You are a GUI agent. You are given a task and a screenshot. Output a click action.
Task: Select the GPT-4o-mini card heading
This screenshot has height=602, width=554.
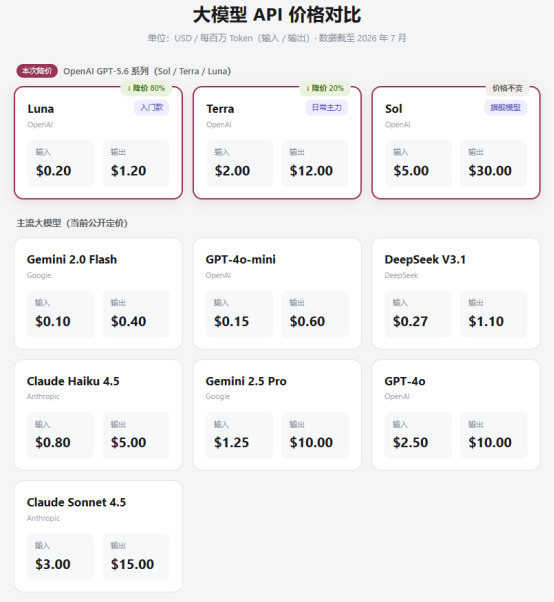(241, 260)
